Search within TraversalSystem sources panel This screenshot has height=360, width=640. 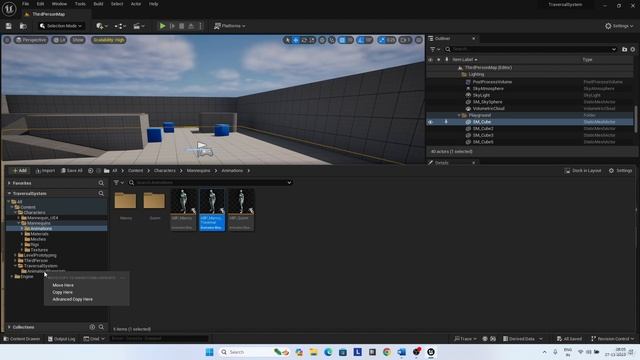[x=101, y=193]
